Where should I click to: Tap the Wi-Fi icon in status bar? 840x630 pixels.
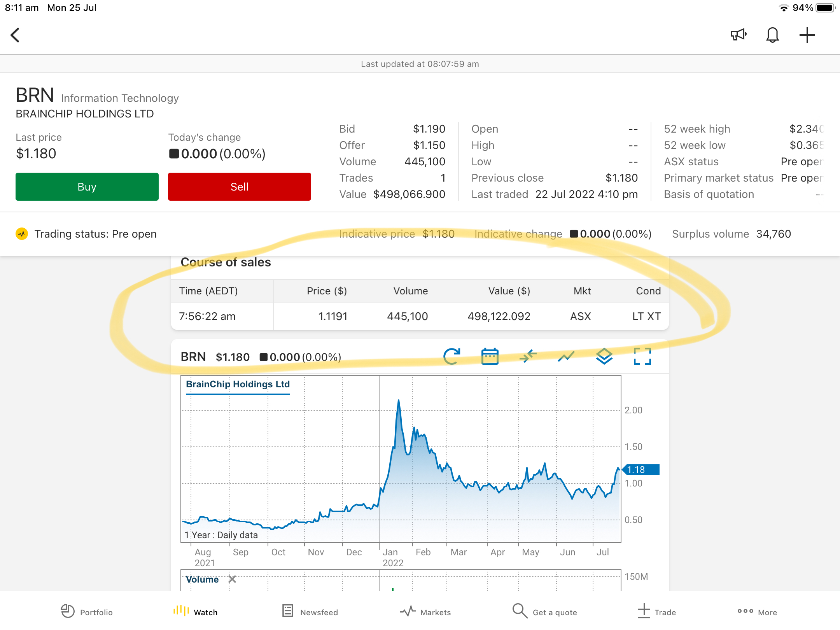(784, 8)
